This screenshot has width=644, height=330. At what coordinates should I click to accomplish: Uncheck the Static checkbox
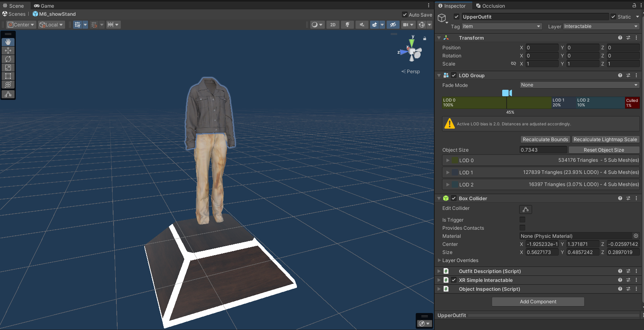coord(613,17)
